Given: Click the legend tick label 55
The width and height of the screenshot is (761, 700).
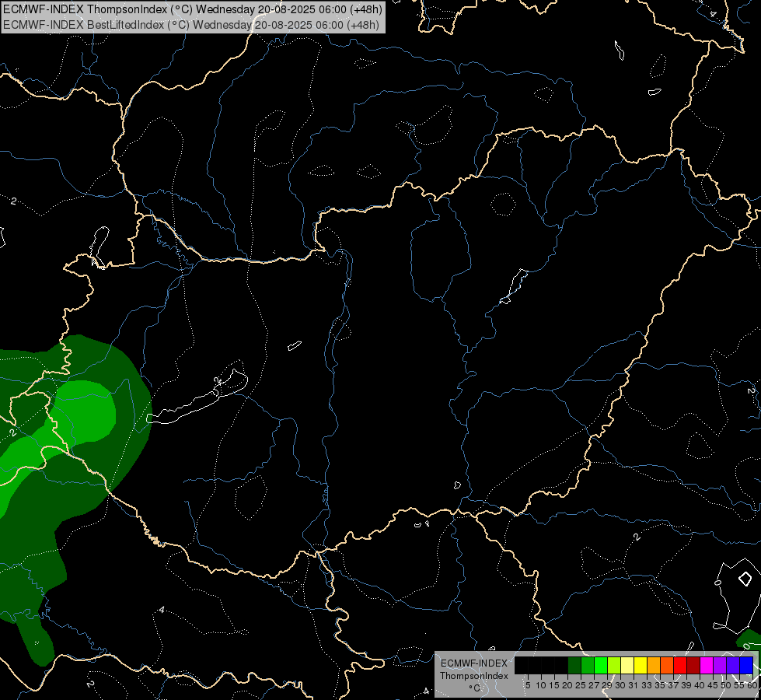Looking at the screenshot, I should pos(739,685).
